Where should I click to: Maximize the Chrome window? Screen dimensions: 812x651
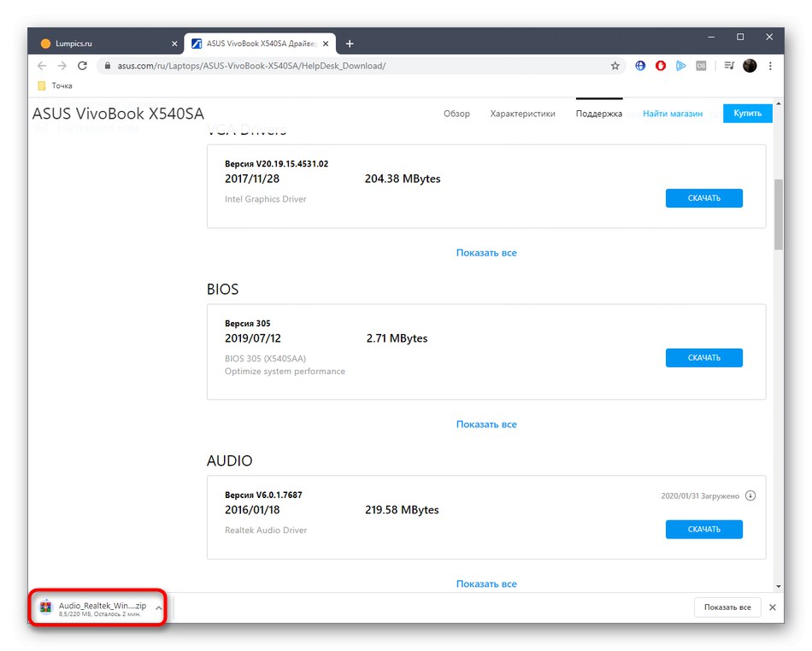coord(740,37)
